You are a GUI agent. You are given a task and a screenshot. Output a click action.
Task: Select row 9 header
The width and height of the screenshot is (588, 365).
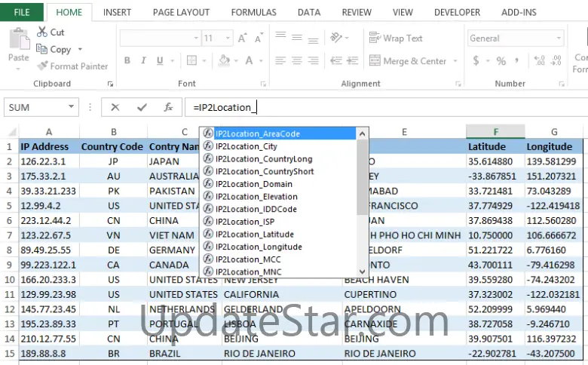click(x=9, y=265)
